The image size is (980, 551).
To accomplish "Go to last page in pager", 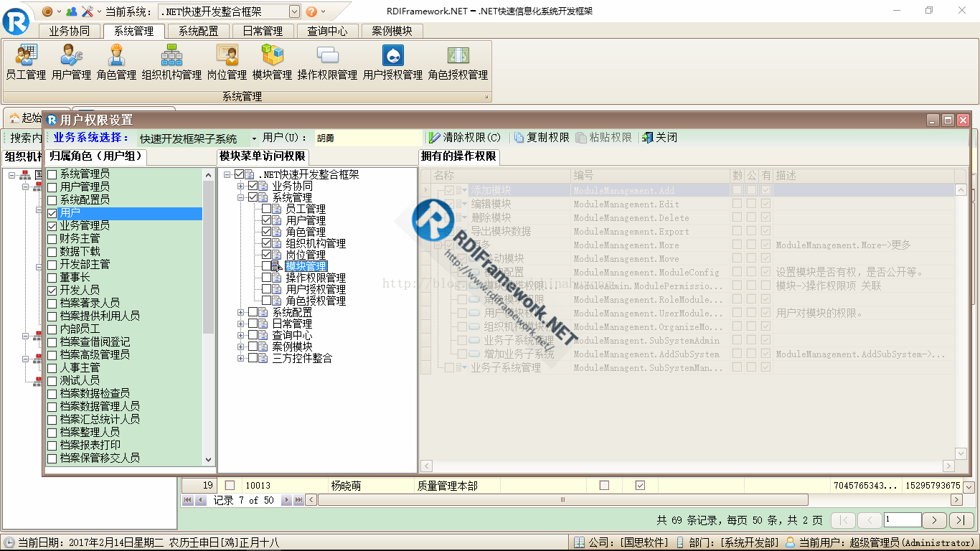I will (x=961, y=520).
